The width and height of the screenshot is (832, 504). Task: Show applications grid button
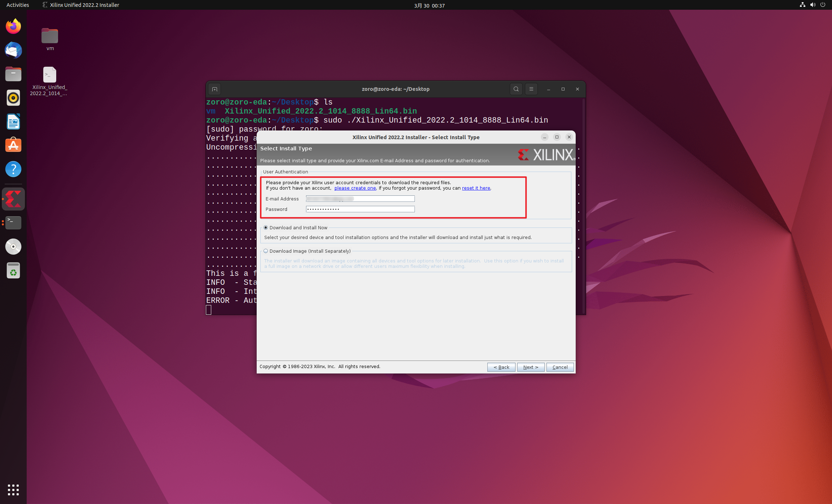(x=13, y=490)
